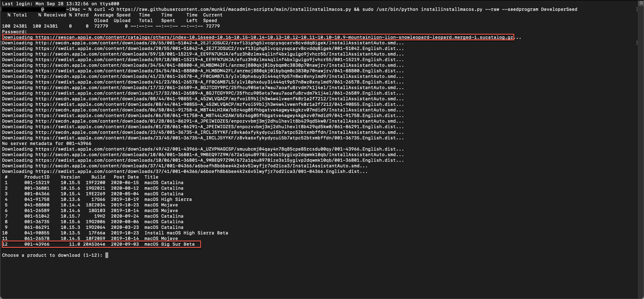This screenshot has height=299, width=644.
Task: Click the 'Post Date' column header
Action: [126, 177]
